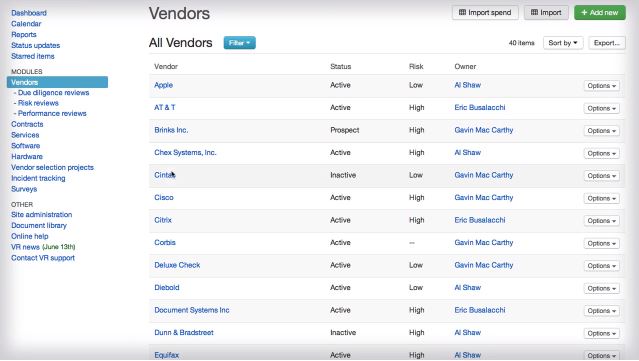The width and height of the screenshot is (639, 361).
Task: Open Options dropdown for Cintas
Action: tap(602, 176)
